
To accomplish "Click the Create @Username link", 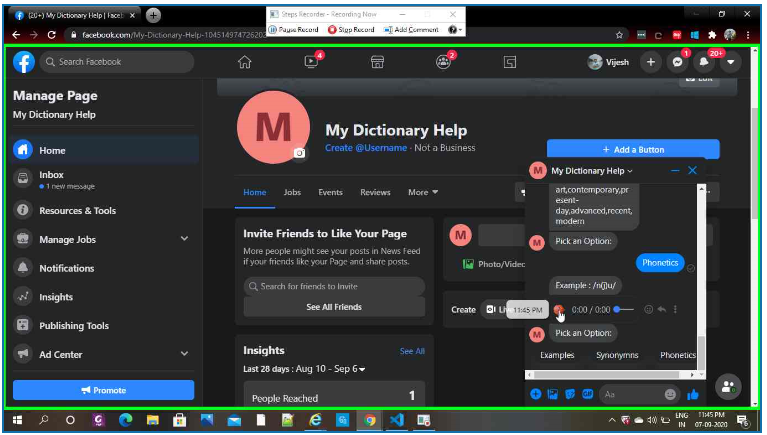I will click(x=366, y=148).
